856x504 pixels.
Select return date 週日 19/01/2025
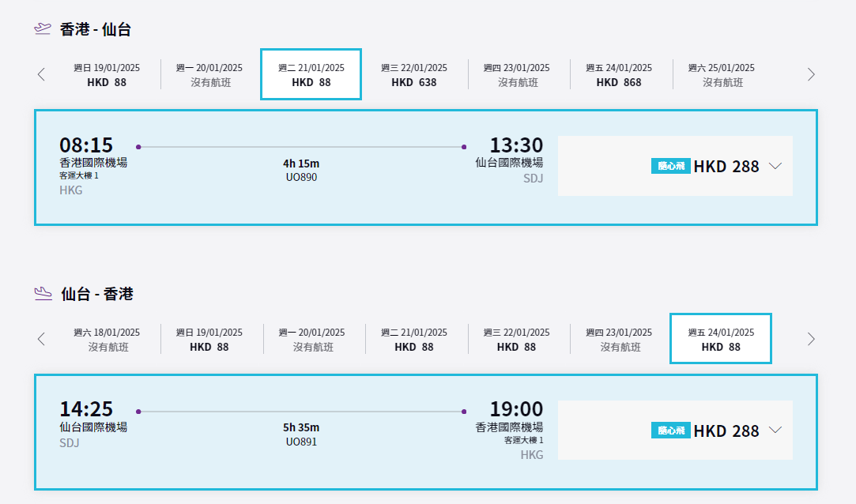pos(209,339)
